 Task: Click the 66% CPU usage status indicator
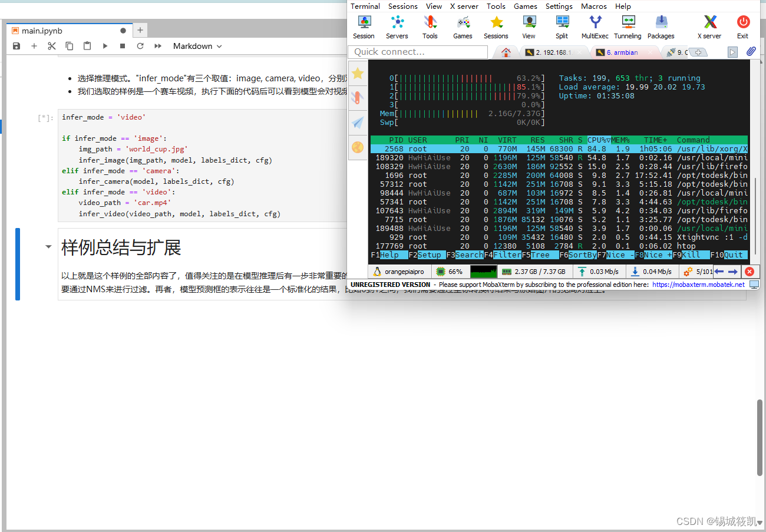[450, 272]
